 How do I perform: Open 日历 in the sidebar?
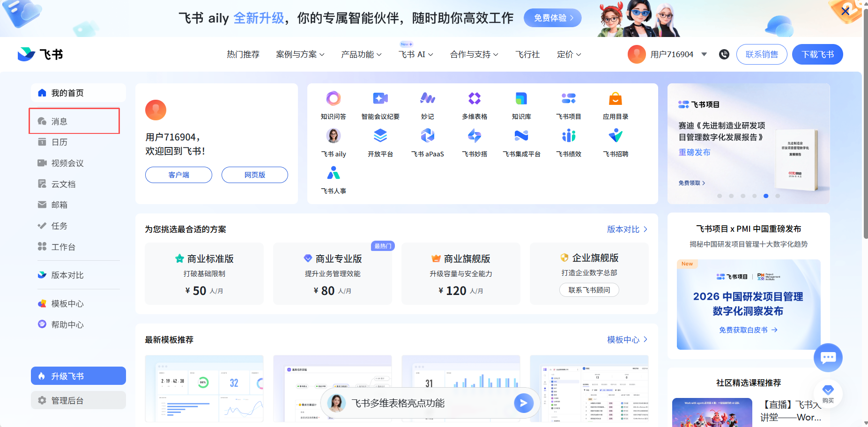click(x=78, y=142)
